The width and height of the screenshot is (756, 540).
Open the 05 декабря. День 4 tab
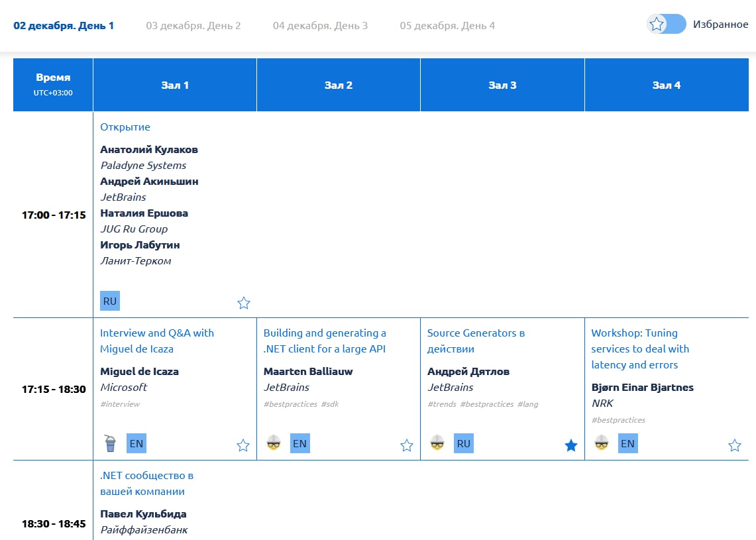(447, 26)
